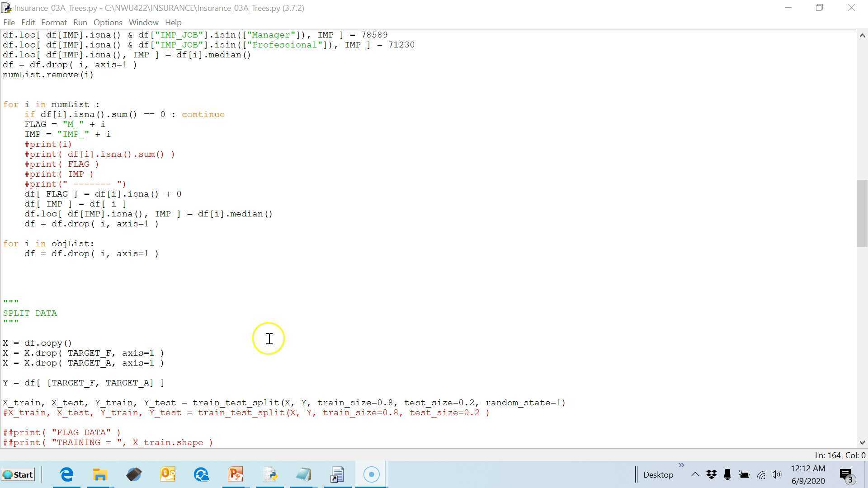Select the Python script taskbar icon

[x=270, y=474]
